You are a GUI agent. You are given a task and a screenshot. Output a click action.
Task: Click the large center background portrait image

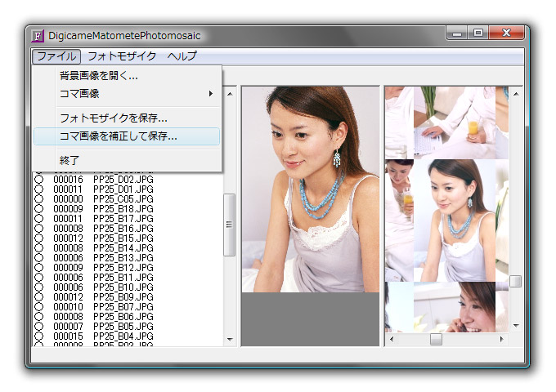tap(311, 189)
